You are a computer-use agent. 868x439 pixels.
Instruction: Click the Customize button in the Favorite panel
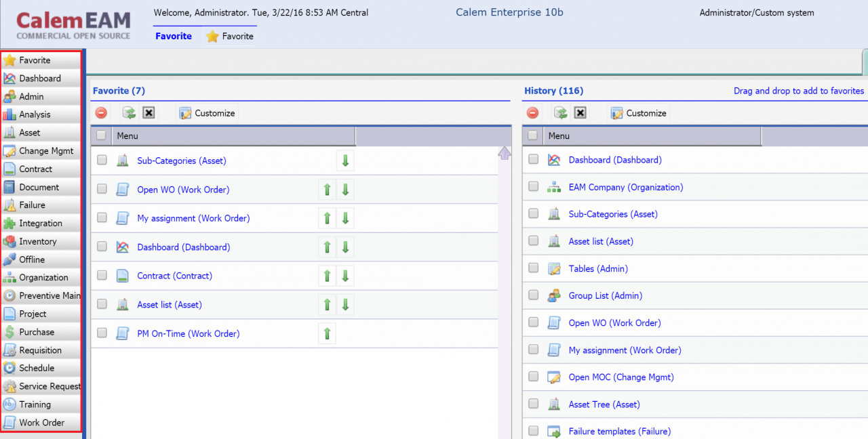[x=207, y=112]
